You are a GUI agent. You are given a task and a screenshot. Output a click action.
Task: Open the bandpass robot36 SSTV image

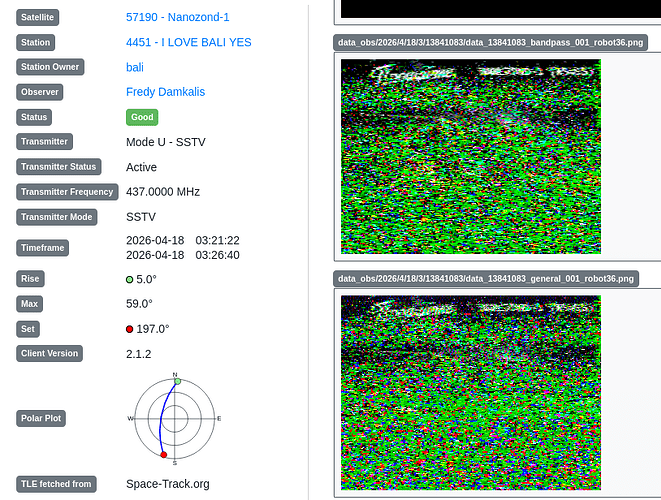(470, 156)
